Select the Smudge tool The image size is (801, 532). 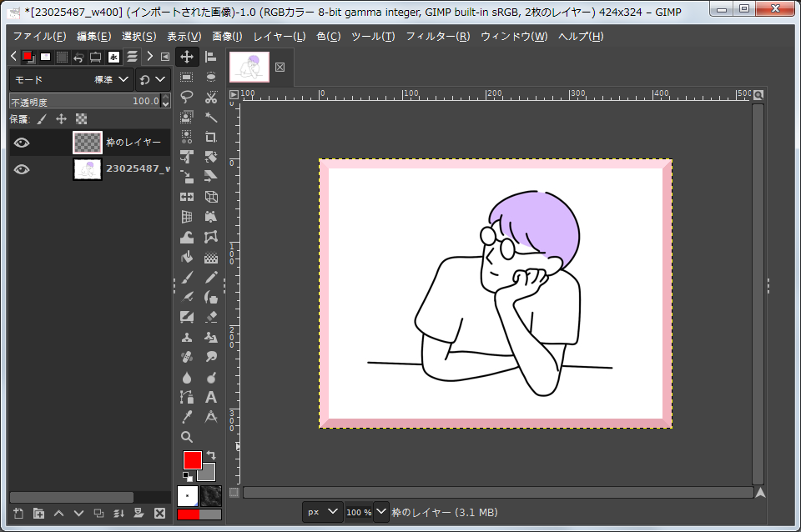click(210, 357)
